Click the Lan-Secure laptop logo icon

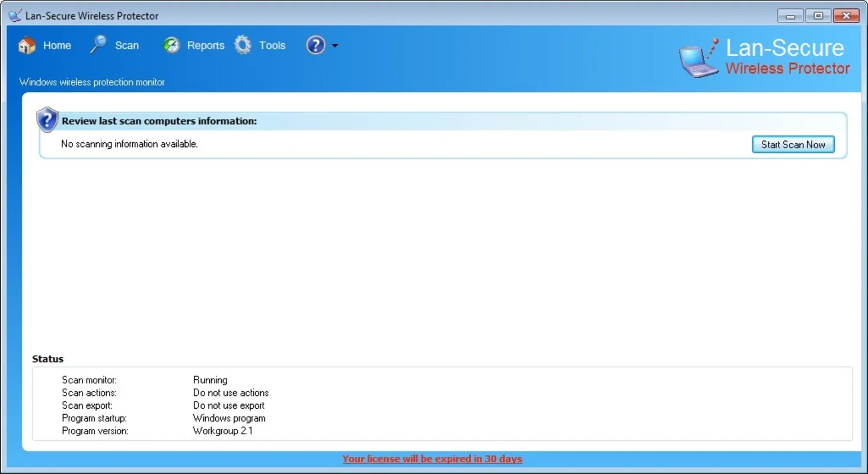click(698, 58)
